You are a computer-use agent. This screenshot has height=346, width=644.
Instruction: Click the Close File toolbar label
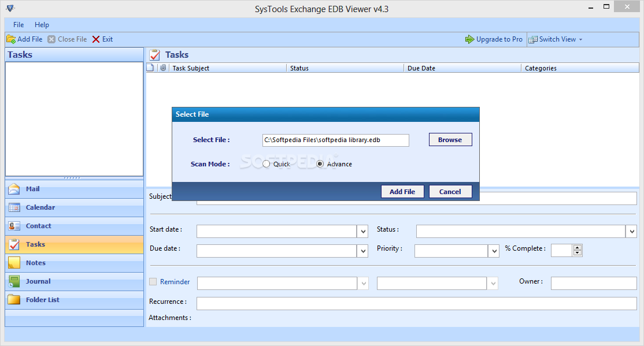coord(72,39)
